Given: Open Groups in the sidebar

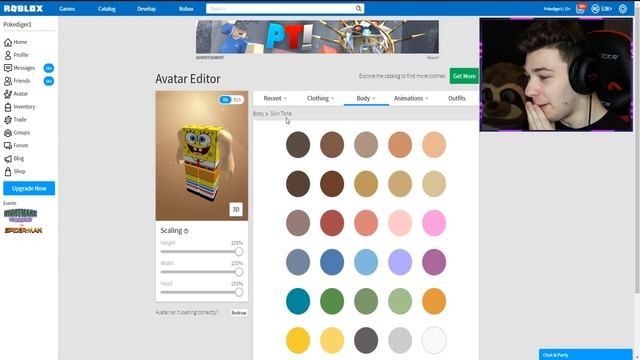Looking at the screenshot, I should [x=17, y=133].
